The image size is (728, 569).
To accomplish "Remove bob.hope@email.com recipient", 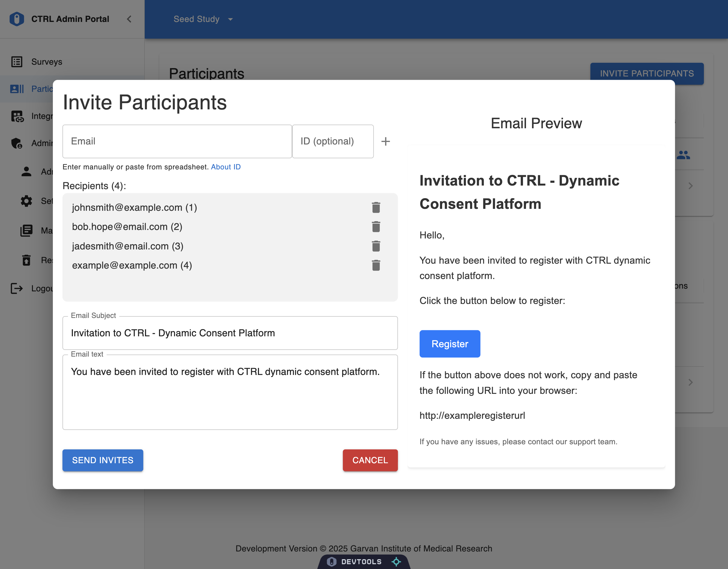I will point(376,227).
